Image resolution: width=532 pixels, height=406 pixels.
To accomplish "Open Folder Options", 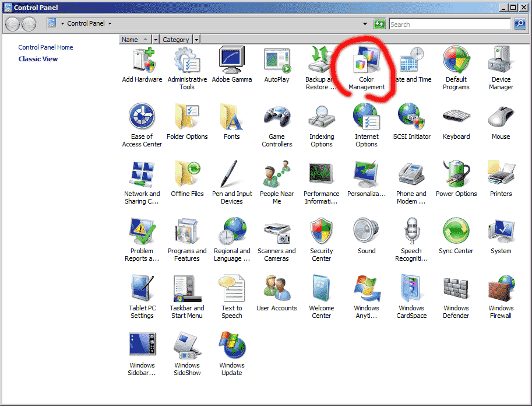I will coord(187,122).
